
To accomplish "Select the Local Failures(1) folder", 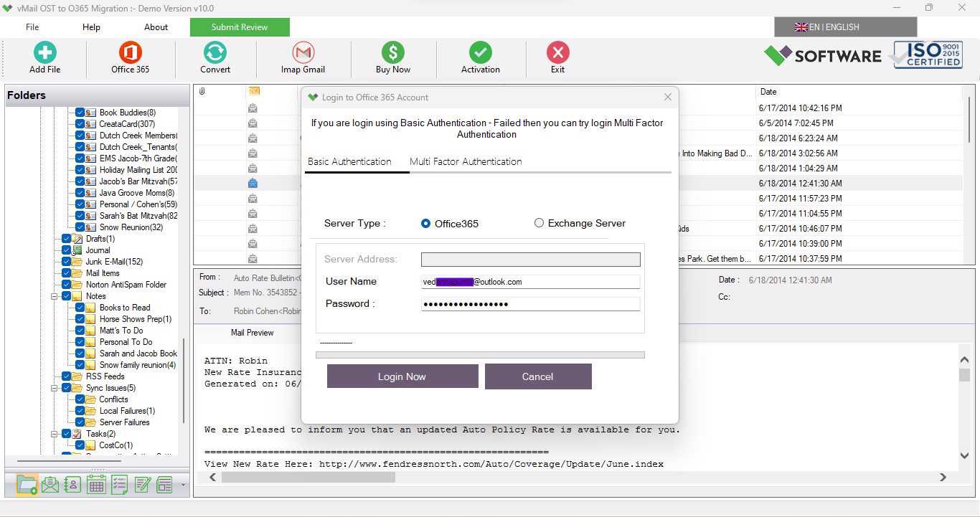I will pos(127,411).
